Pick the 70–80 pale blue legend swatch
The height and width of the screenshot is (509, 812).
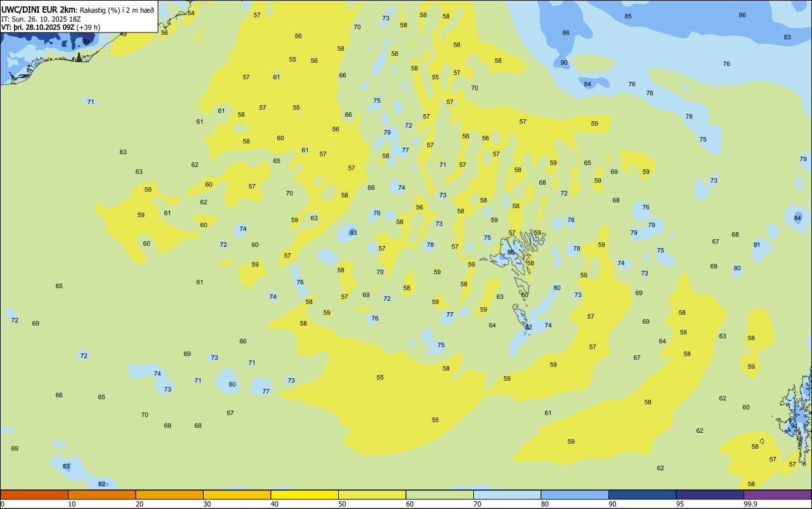507,494
